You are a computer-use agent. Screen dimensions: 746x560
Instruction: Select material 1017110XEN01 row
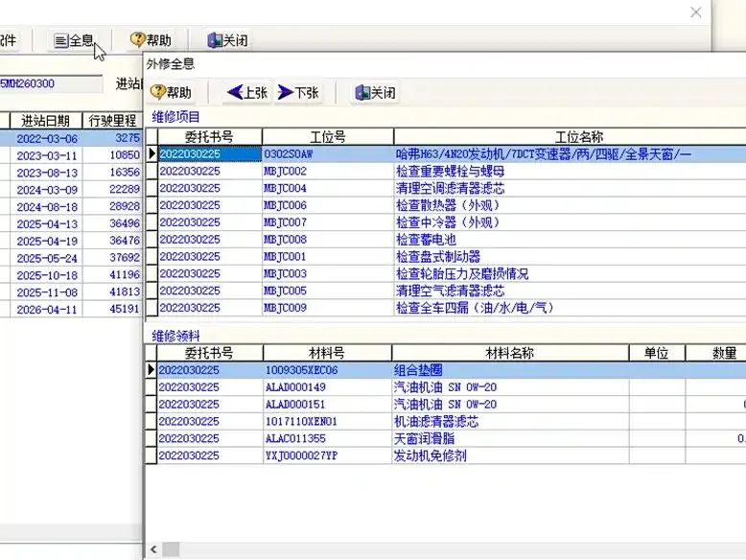click(446, 422)
